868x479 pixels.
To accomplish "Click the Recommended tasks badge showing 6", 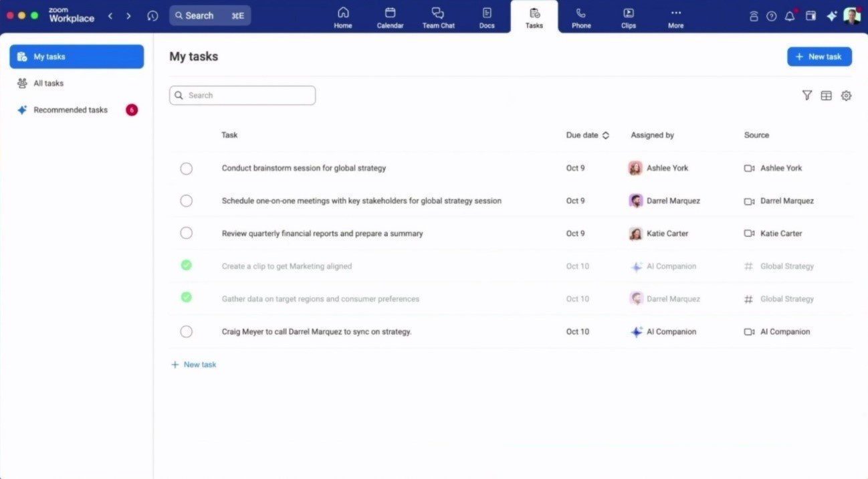I will (x=132, y=110).
